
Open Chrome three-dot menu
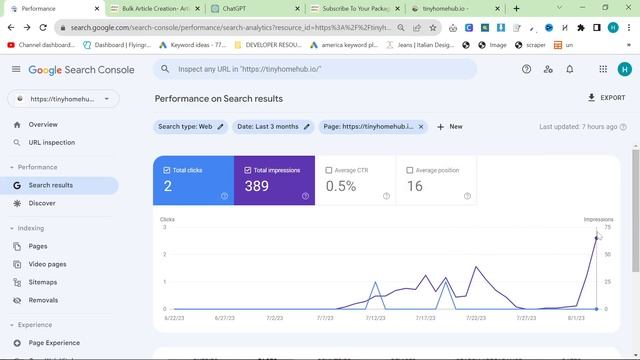click(629, 28)
